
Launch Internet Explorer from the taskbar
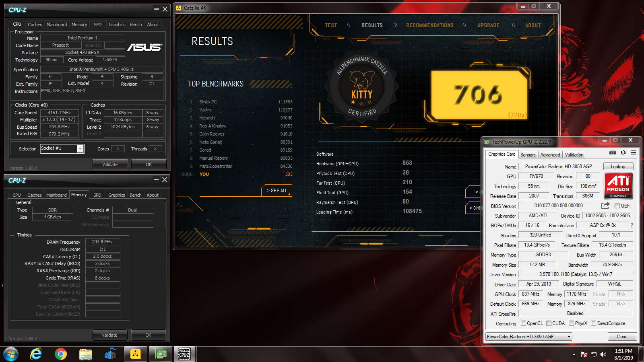(36, 354)
